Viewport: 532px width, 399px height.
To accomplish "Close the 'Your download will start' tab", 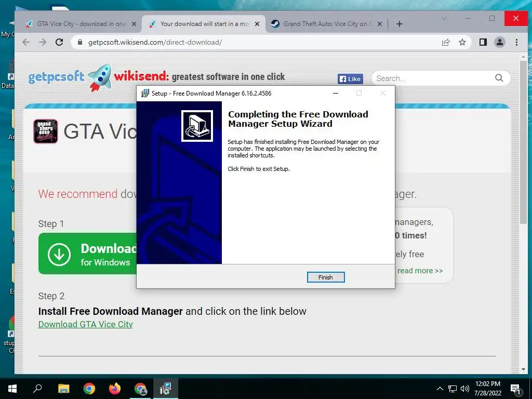I will (x=257, y=24).
